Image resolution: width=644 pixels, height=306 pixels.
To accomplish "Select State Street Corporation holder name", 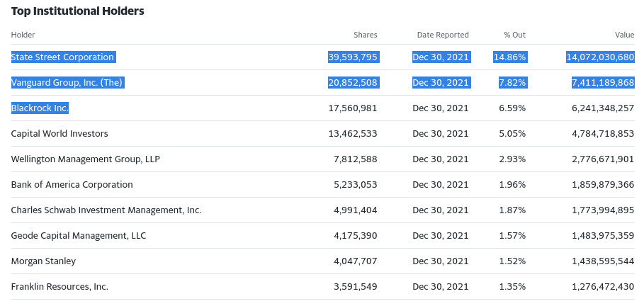I will click(62, 57).
